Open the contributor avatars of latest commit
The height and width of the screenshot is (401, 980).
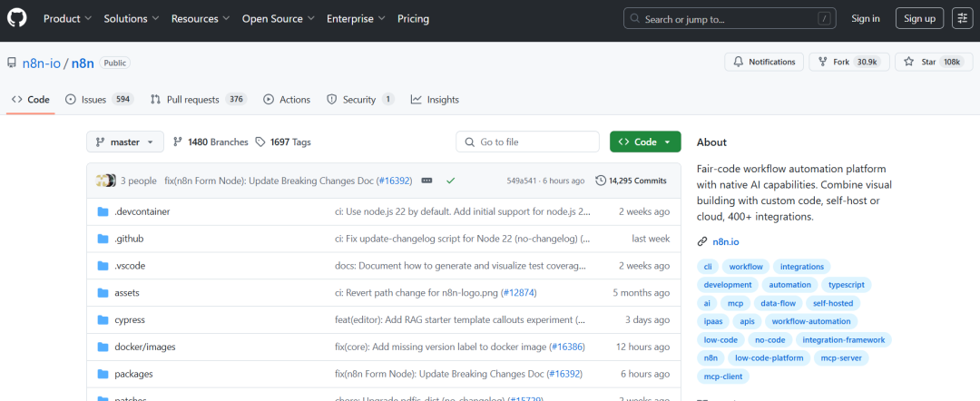click(105, 181)
